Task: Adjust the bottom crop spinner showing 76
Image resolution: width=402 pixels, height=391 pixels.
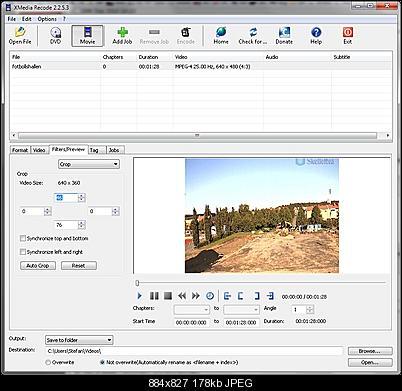Action: coord(82,225)
